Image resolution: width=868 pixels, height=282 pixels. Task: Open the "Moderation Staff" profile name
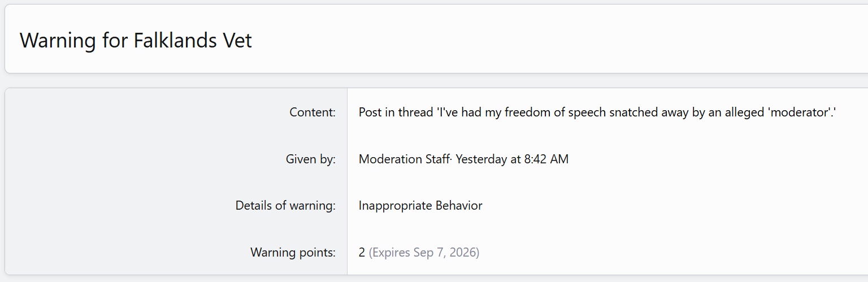(405, 159)
